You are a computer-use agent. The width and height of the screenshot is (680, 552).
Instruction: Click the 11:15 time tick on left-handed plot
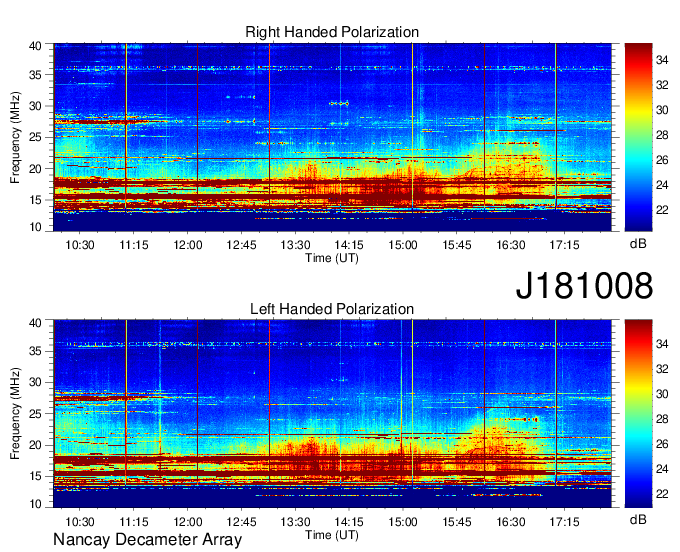click(x=134, y=522)
